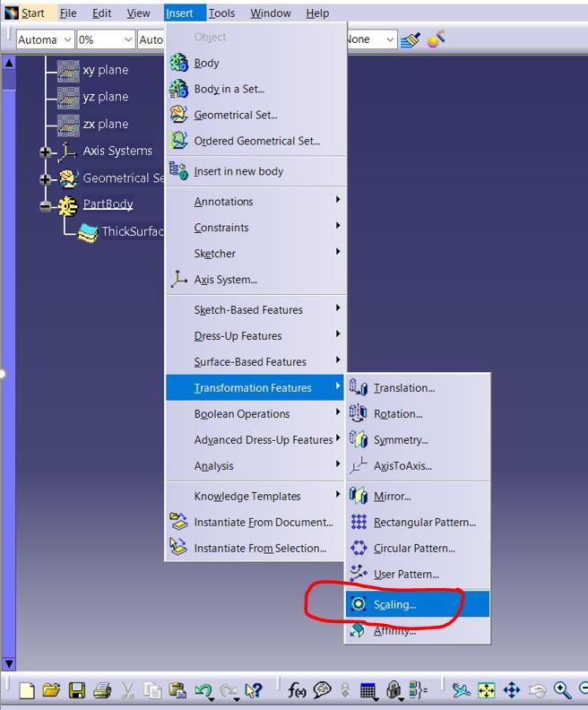
Task: Select Mirror from the transformation submenu
Action: 392,496
